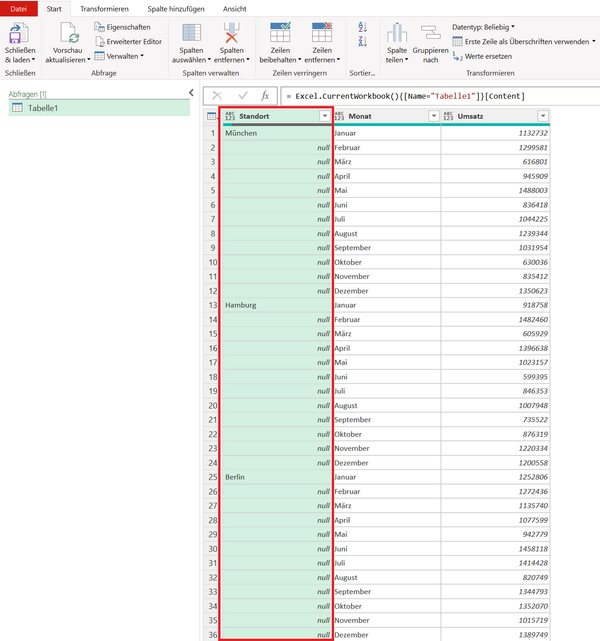Screen dimensions: 600x641
Task: Open the Datei tab
Action: pyautogui.click(x=19, y=9)
